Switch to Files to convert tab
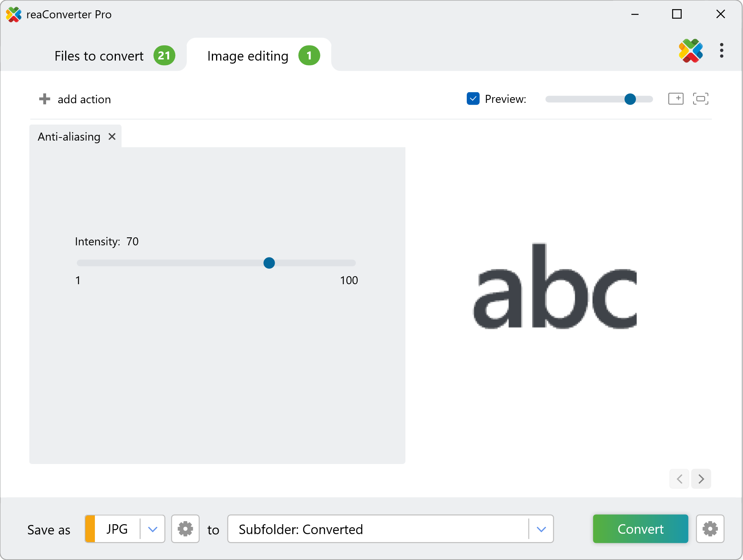The height and width of the screenshot is (560, 743). [99, 56]
